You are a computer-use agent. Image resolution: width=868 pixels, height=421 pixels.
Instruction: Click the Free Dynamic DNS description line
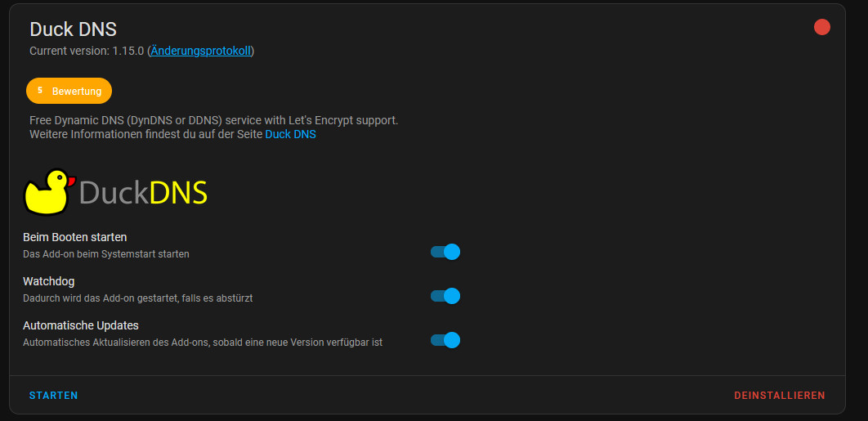213,120
